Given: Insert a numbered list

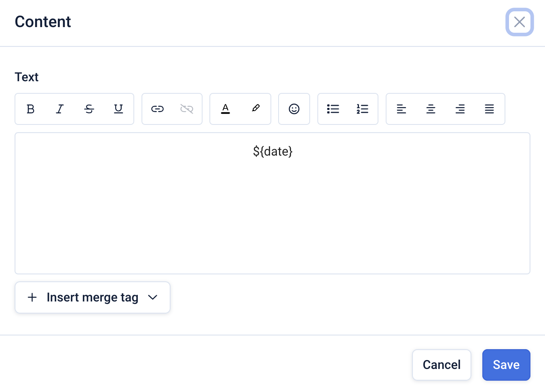Looking at the screenshot, I should 363,109.
